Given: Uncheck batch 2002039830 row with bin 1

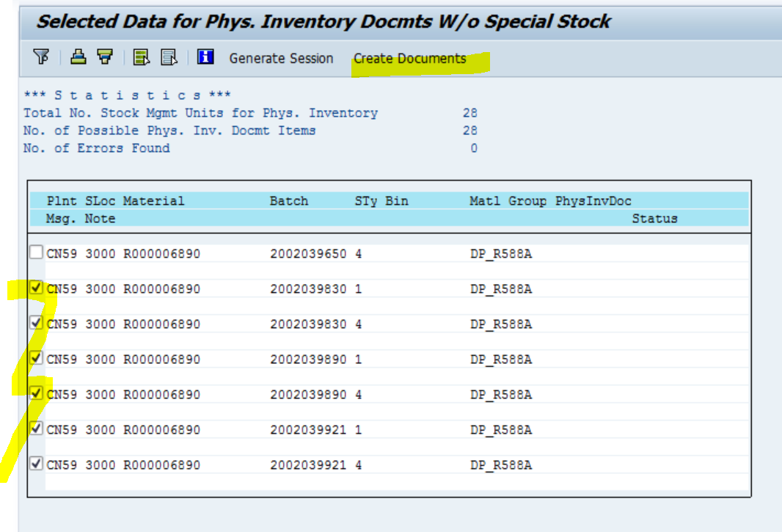Looking at the screenshot, I should [37, 288].
